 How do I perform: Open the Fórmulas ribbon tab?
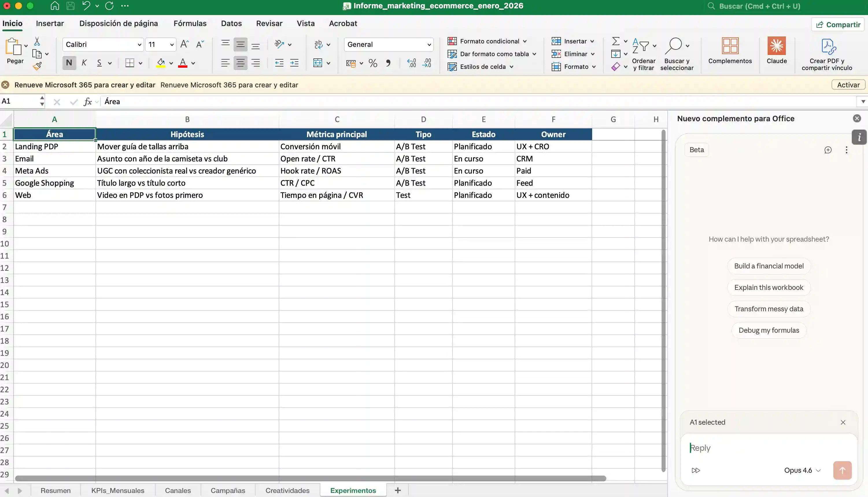pyautogui.click(x=190, y=23)
